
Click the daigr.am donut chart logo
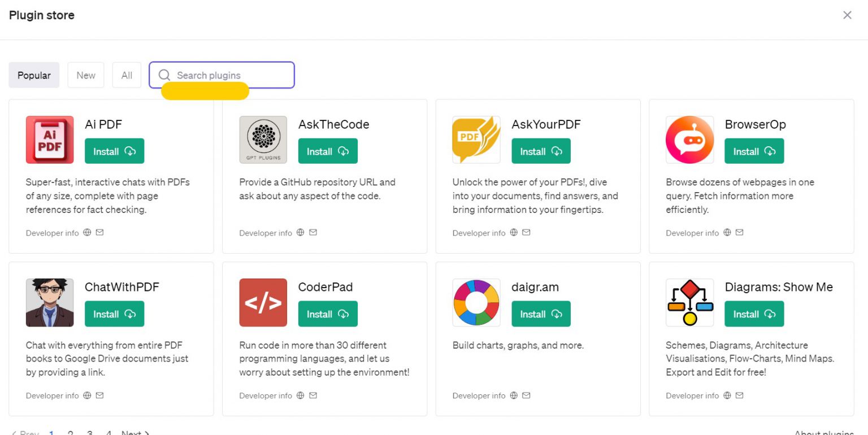click(476, 302)
